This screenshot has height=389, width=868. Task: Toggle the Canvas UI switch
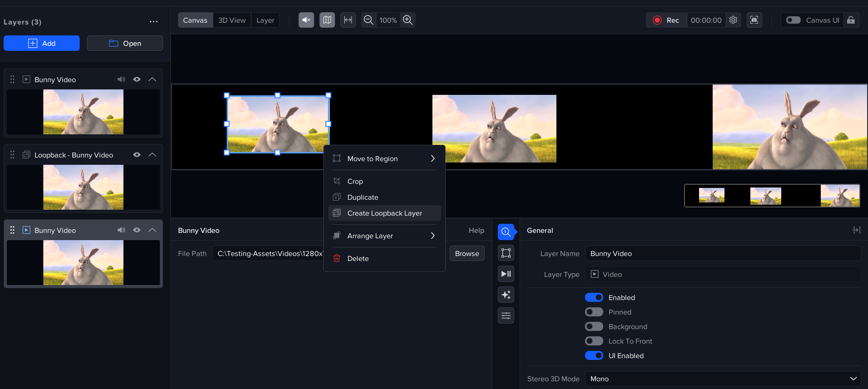point(794,20)
